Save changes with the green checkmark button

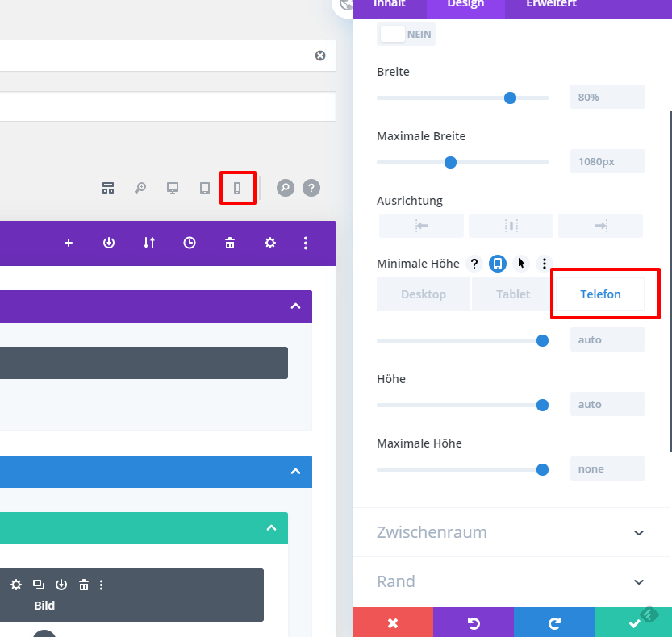pyautogui.click(x=633, y=622)
